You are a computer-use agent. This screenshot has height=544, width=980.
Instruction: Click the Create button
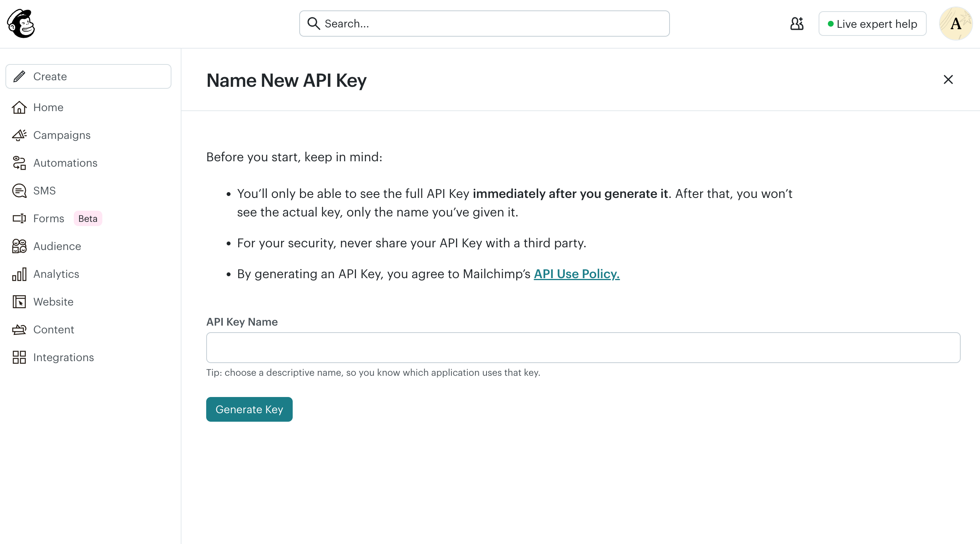[88, 76]
